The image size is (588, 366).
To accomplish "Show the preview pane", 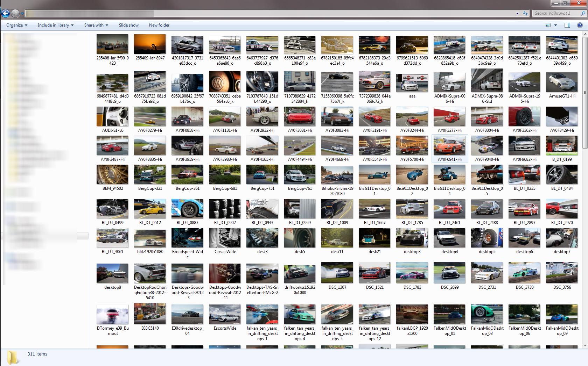I will (x=567, y=25).
